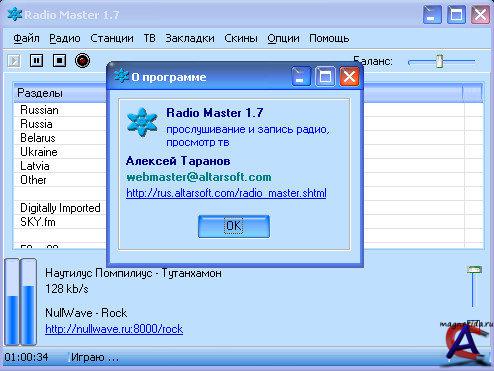Open the Радио menu
The height and width of the screenshot is (371, 494).
(x=65, y=38)
